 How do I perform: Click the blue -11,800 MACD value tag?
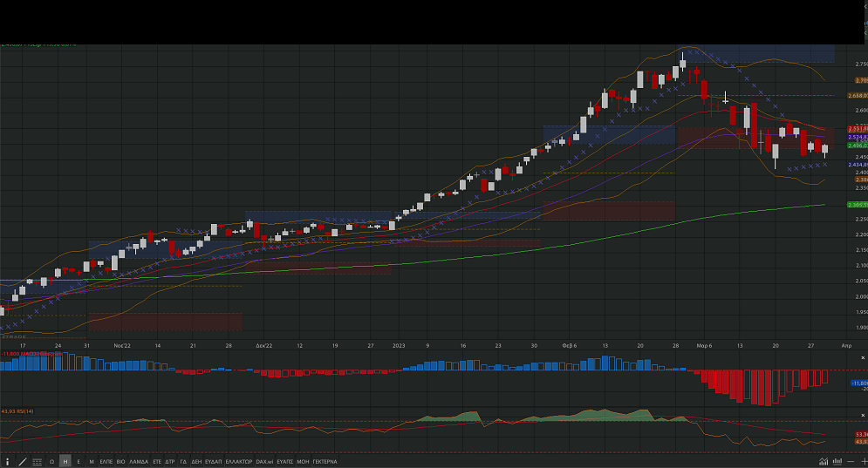(x=859, y=383)
